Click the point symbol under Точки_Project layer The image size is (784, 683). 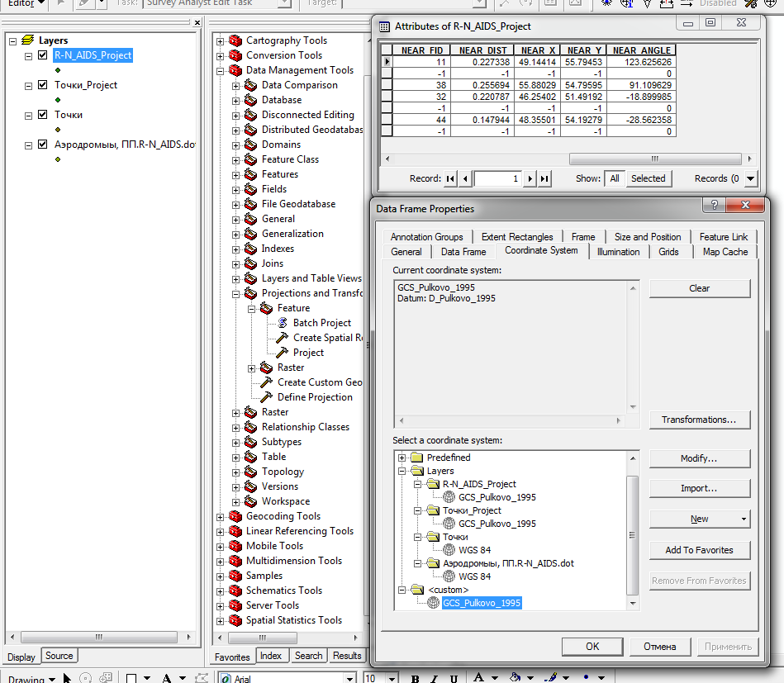58,100
